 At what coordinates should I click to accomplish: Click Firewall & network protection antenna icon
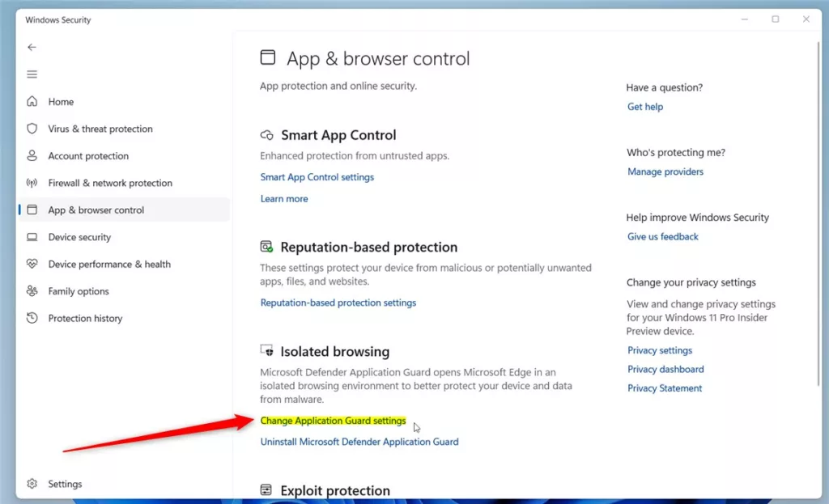point(32,183)
